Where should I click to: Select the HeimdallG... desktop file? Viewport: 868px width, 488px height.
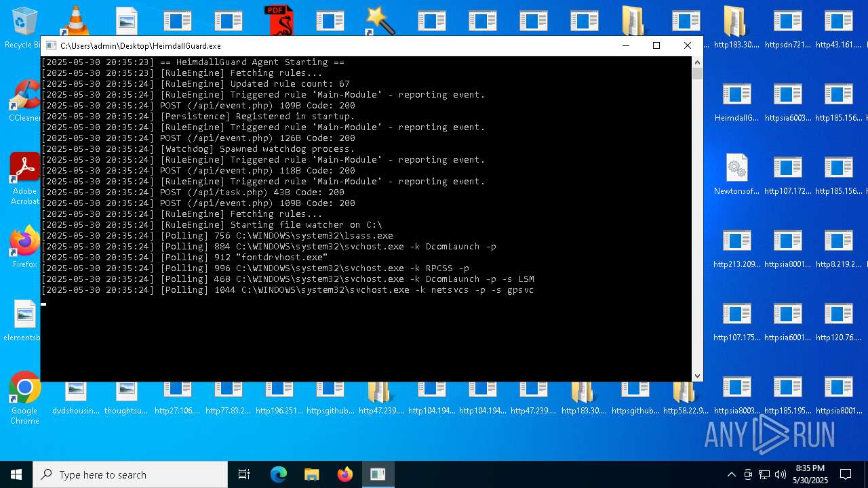pos(737,101)
